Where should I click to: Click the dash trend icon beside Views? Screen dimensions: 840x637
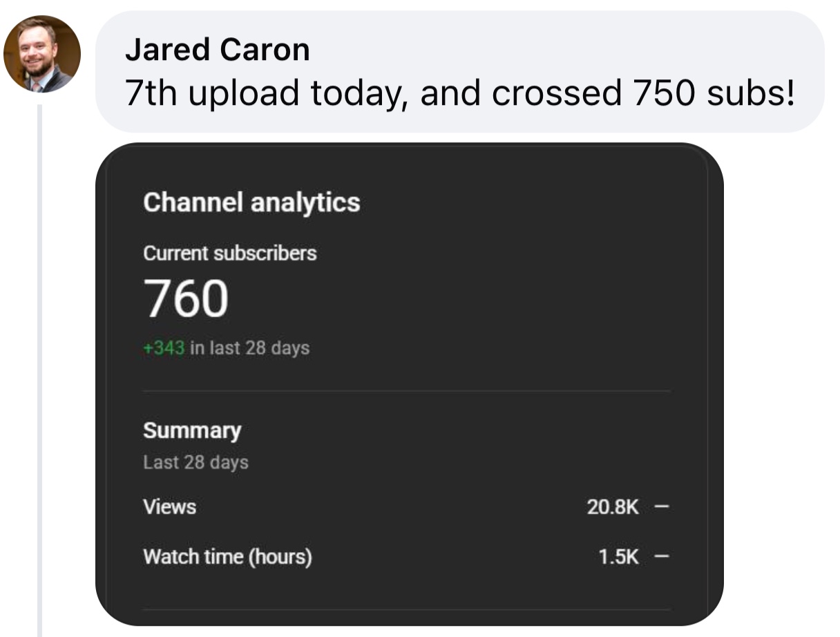click(661, 508)
